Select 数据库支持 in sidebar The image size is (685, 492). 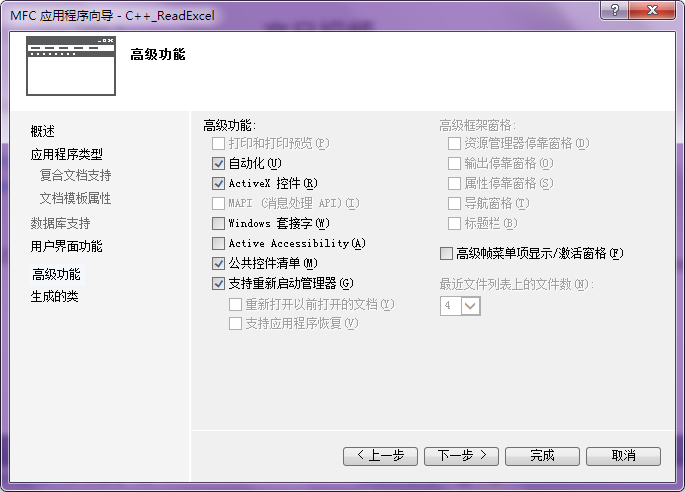[60, 223]
